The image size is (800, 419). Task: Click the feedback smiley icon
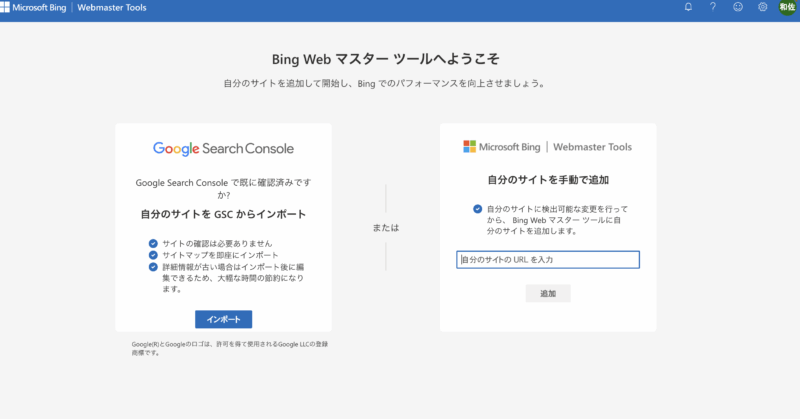pos(738,7)
